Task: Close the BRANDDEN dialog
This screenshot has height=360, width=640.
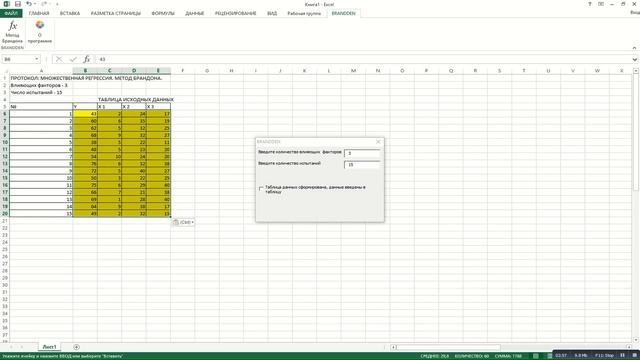Action: [378, 142]
